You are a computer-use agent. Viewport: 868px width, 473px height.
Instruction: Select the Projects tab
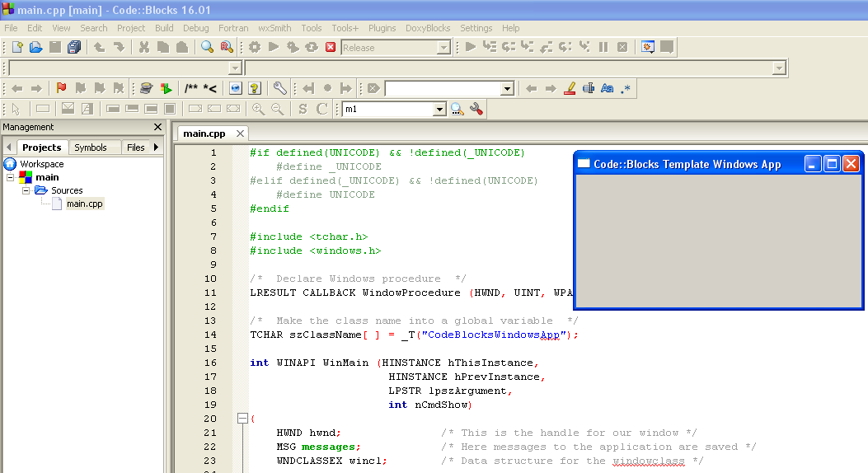pyautogui.click(x=41, y=148)
